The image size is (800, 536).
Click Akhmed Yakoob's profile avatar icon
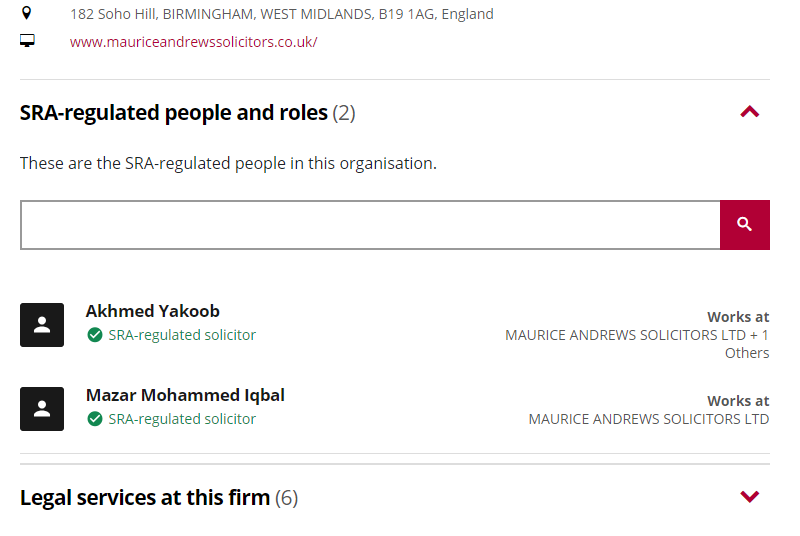tap(42, 325)
